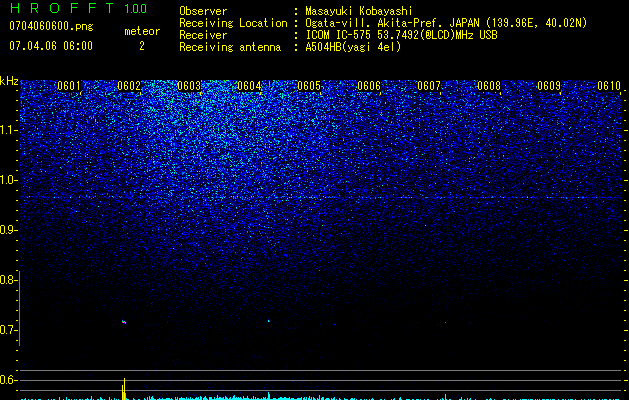Click the faint echo spot near 0604

[268, 321]
